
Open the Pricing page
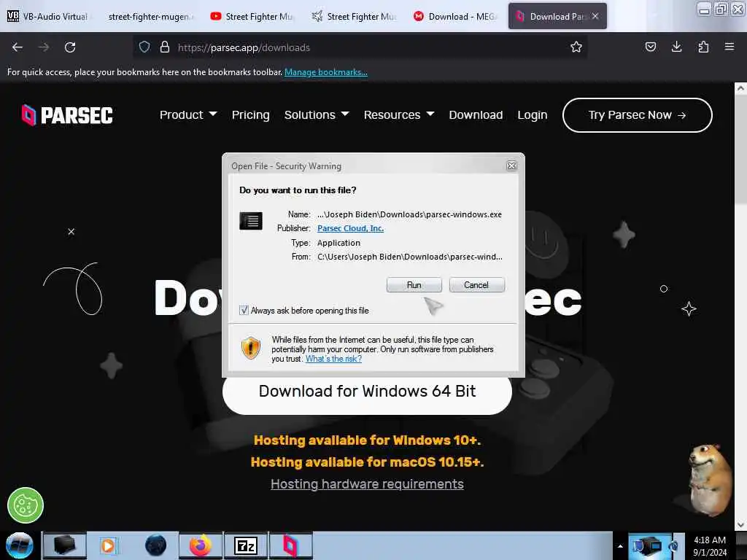[x=251, y=114]
